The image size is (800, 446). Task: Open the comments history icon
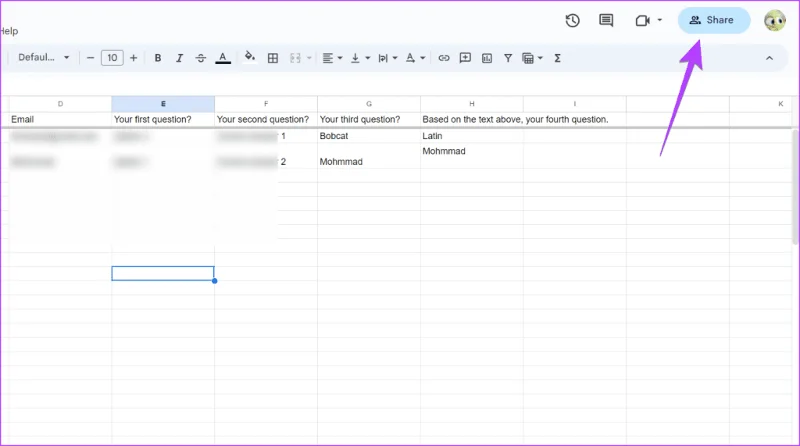[x=606, y=20]
